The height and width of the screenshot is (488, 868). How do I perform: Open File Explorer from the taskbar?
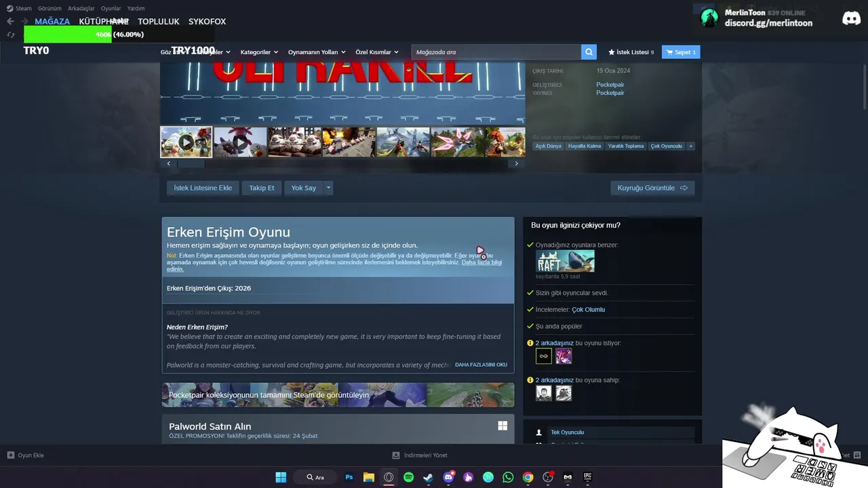(369, 477)
